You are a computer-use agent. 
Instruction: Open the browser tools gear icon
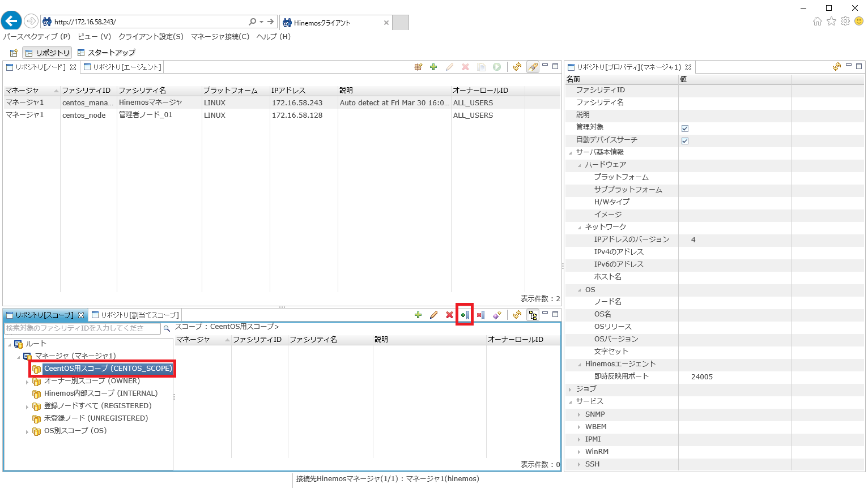coord(845,22)
